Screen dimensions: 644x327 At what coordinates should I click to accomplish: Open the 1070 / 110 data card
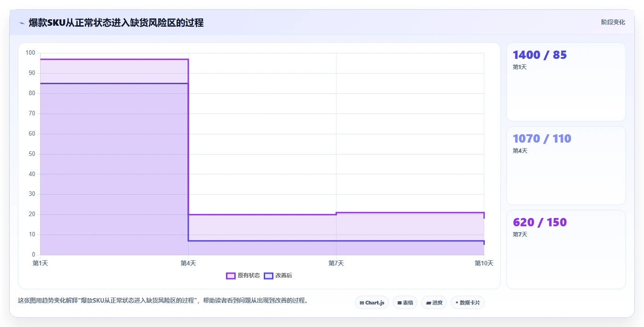tap(566, 166)
